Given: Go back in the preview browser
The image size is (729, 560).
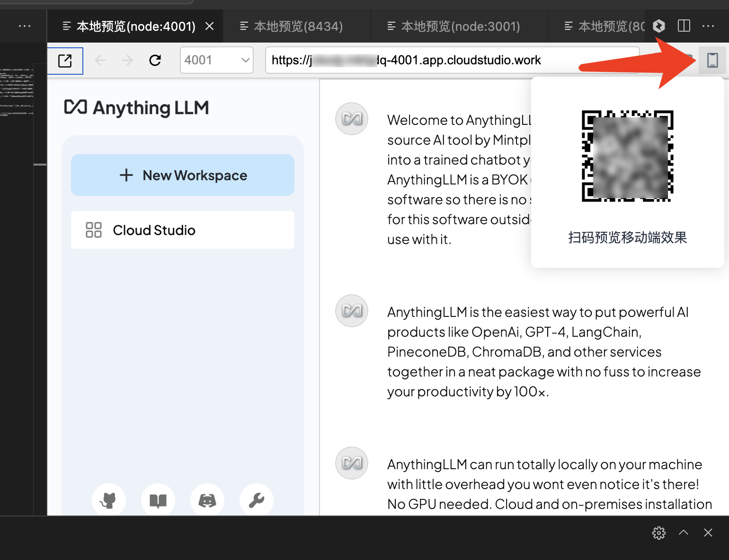Looking at the screenshot, I should click(100, 60).
